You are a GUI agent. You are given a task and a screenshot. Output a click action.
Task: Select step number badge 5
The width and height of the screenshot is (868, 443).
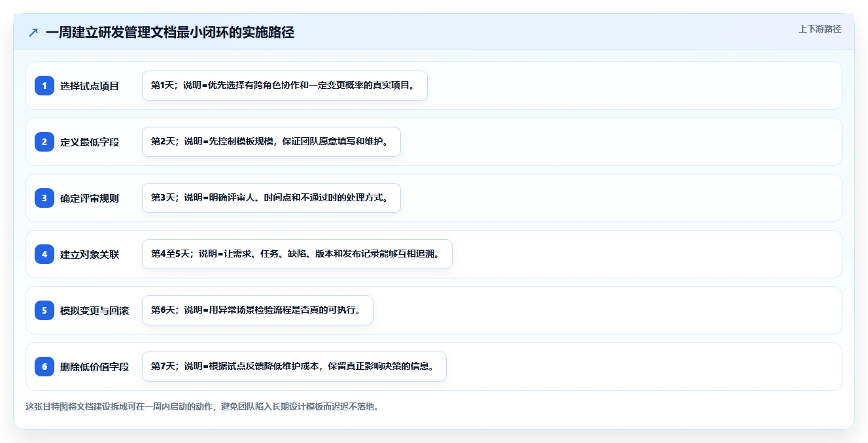tap(44, 310)
